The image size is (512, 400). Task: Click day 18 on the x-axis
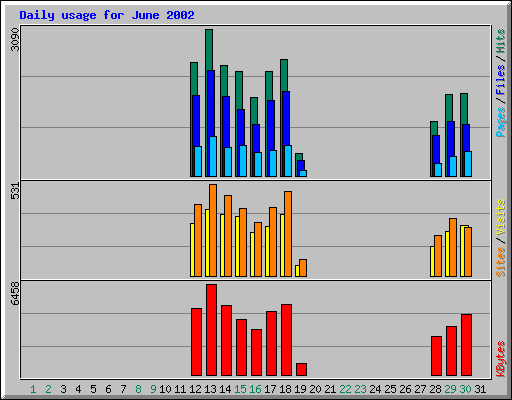pyautogui.click(x=285, y=389)
